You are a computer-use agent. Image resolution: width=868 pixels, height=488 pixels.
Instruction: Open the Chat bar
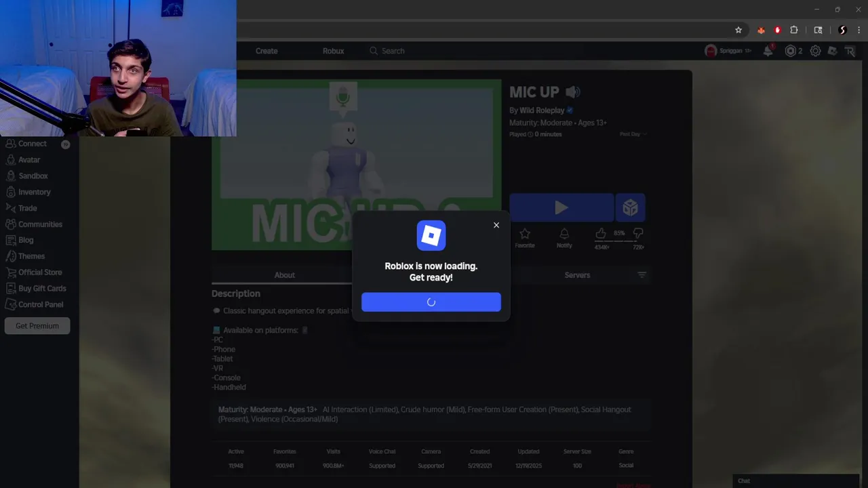coord(796,481)
